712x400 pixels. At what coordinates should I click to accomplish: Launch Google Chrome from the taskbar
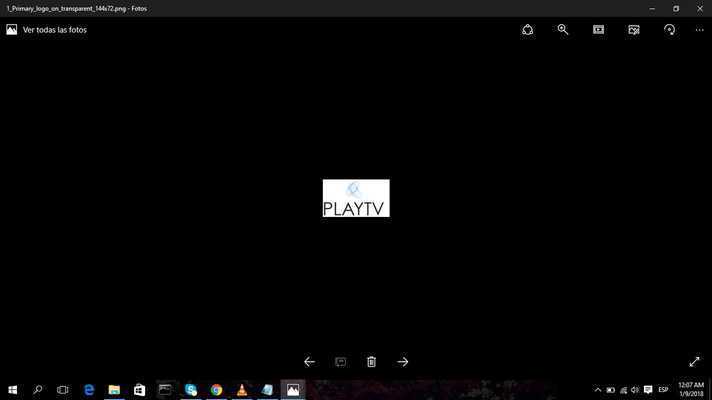[x=216, y=390]
